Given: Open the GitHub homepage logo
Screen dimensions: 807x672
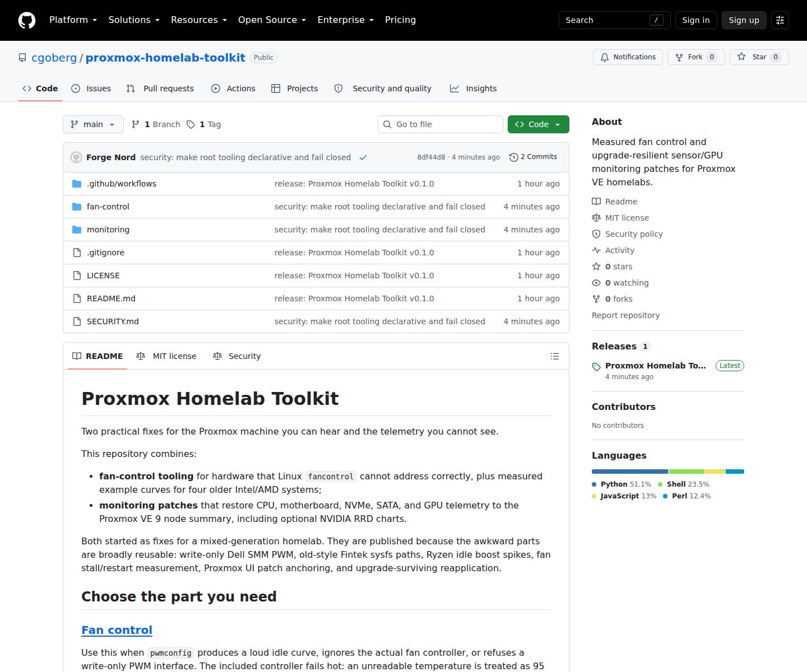Looking at the screenshot, I should [x=27, y=20].
